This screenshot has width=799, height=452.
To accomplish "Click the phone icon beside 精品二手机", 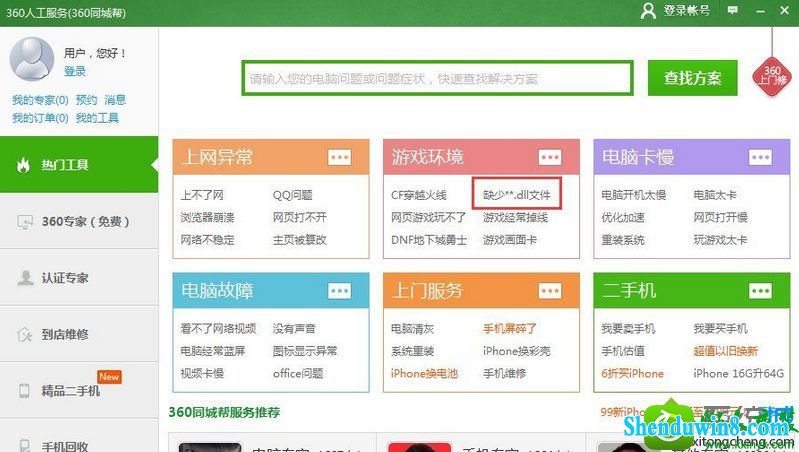I will click(24, 391).
